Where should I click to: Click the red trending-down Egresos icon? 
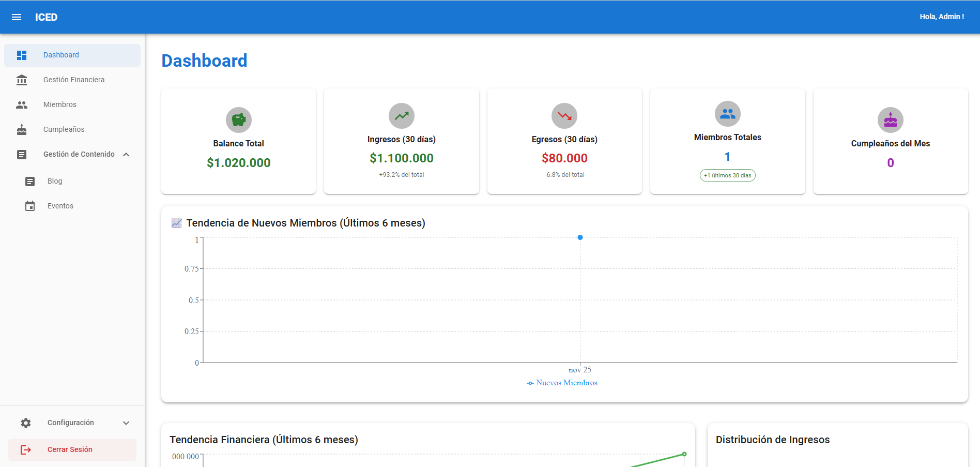(x=564, y=116)
